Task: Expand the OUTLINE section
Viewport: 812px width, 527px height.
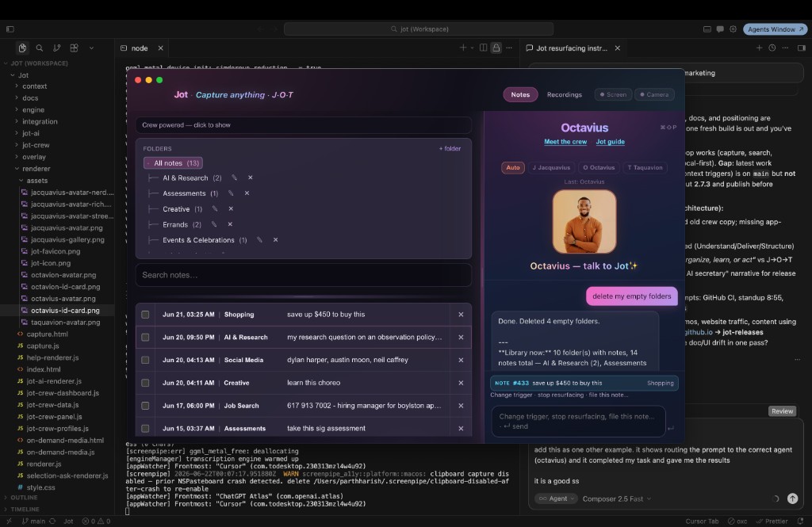Action: (24, 498)
